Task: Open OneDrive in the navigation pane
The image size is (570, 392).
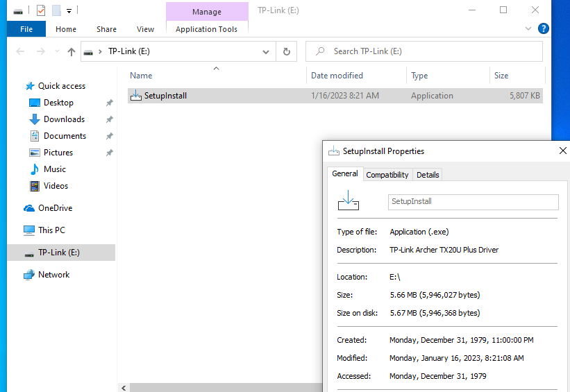Action: click(56, 208)
